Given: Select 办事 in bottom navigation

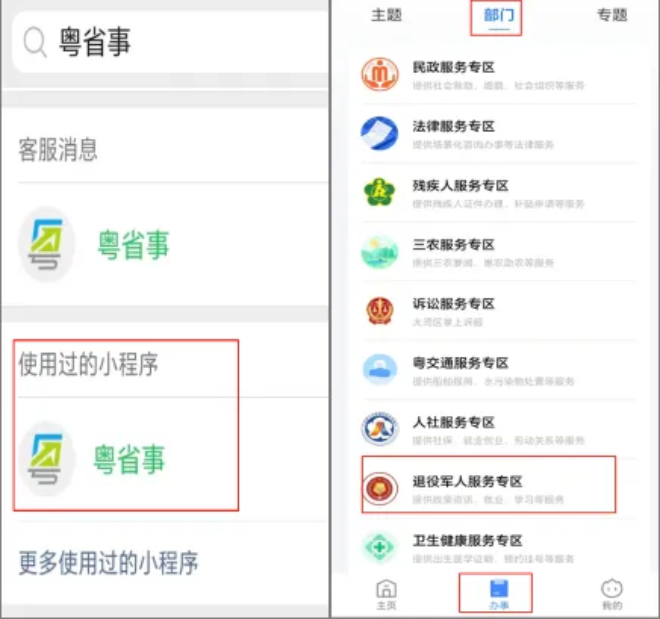Looking at the screenshot, I should pyautogui.click(x=499, y=594).
